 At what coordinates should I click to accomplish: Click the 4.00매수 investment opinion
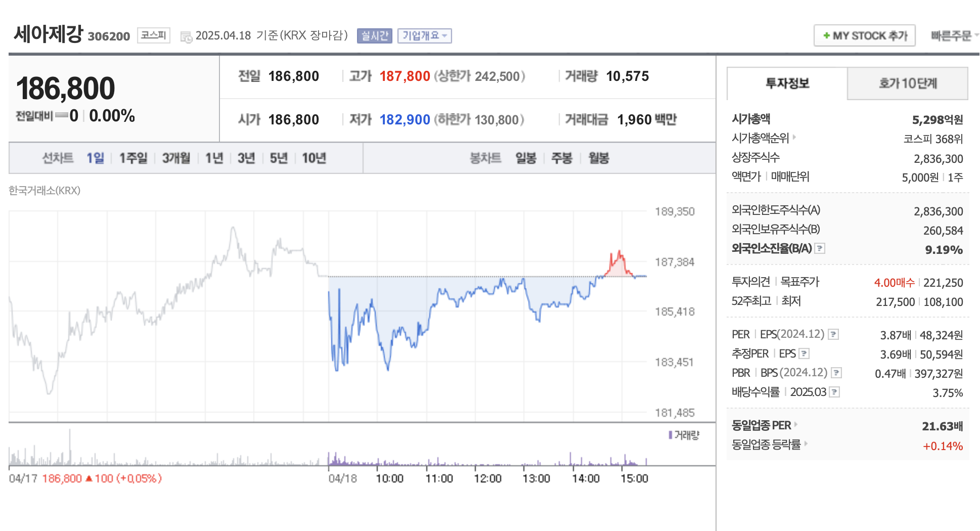pyautogui.click(x=895, y=283)
